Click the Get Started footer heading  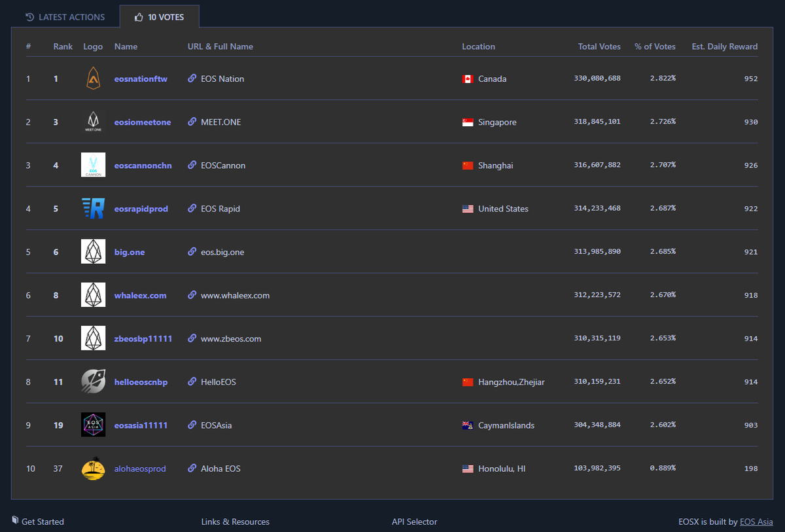[x=43, y=522]
